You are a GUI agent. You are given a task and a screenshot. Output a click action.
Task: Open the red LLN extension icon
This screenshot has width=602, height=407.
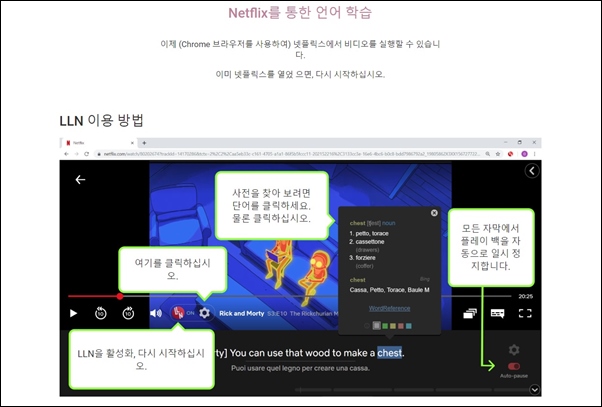coord(511,154)
